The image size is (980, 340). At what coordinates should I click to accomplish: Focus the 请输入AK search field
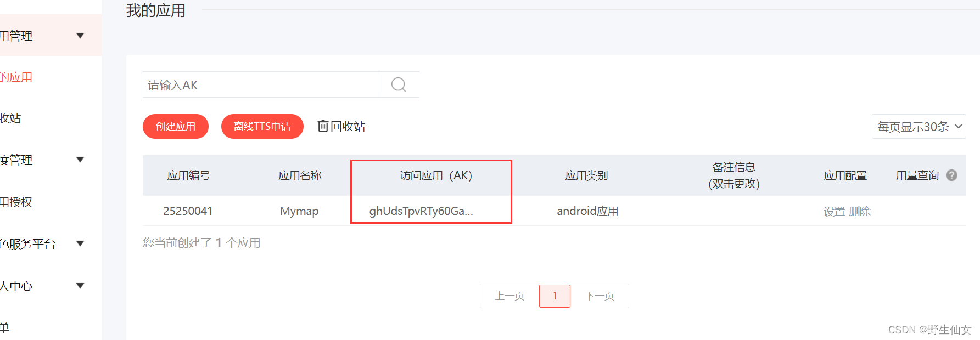261,84
